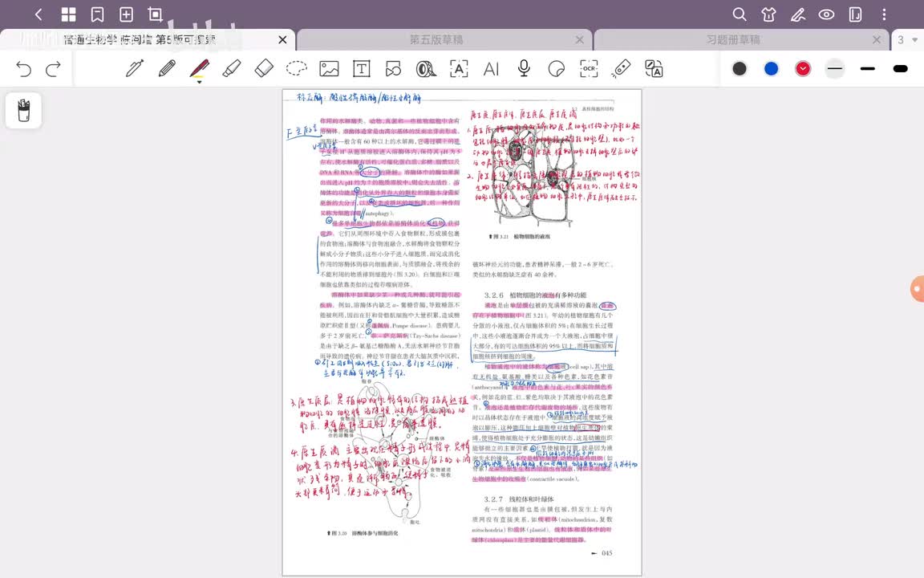The width and height of the screenshot is (924, 578).
Task: Start audio recording with microphone
Action: [523, 68]
